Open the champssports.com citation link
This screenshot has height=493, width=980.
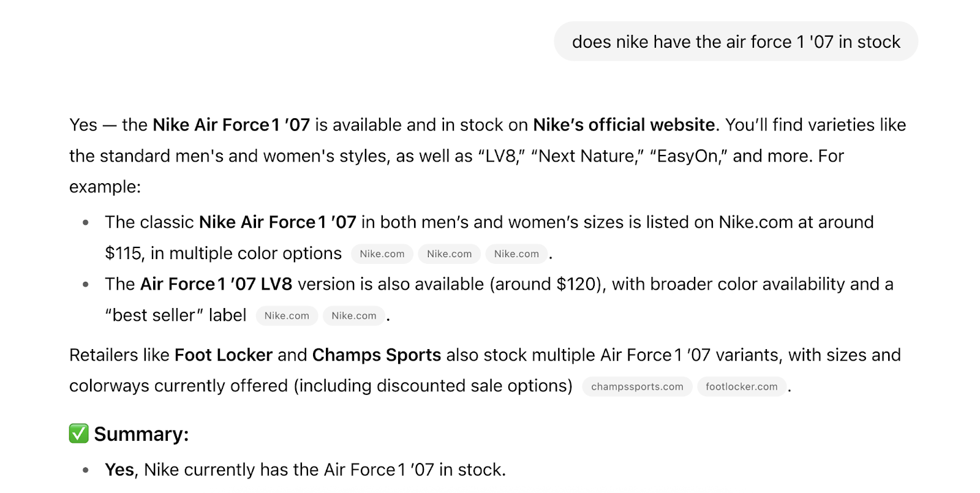click(x=636, y=386)
